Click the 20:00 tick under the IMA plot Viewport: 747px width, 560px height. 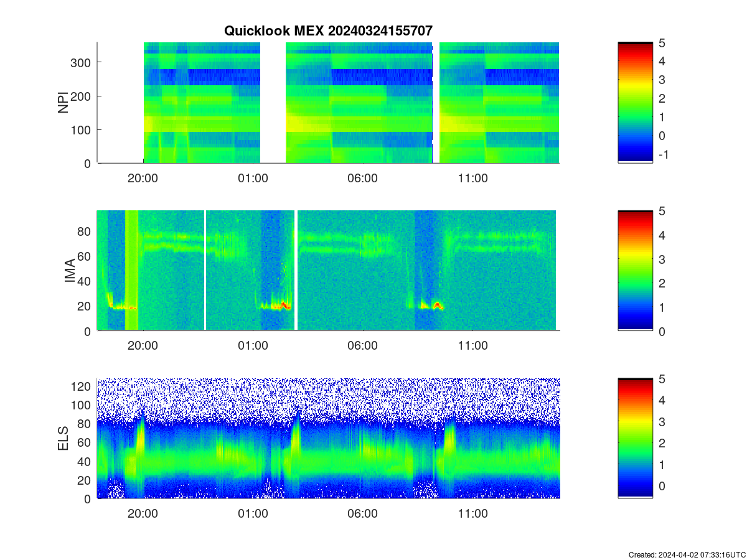pyautogui.click(x=143, y=346)
